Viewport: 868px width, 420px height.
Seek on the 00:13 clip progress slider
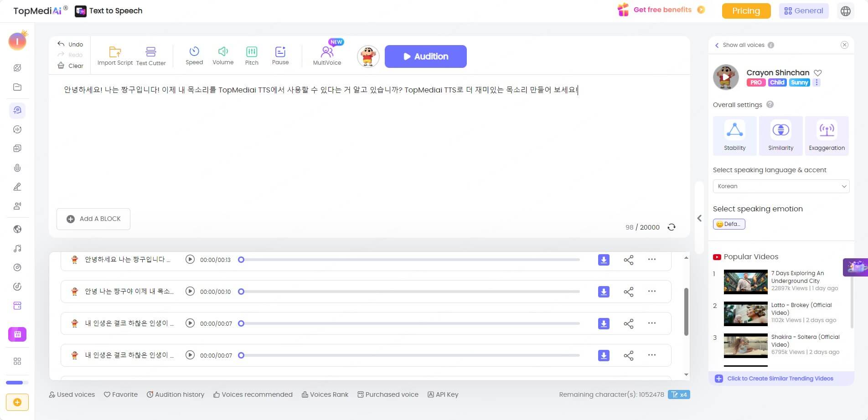[409, 260]
